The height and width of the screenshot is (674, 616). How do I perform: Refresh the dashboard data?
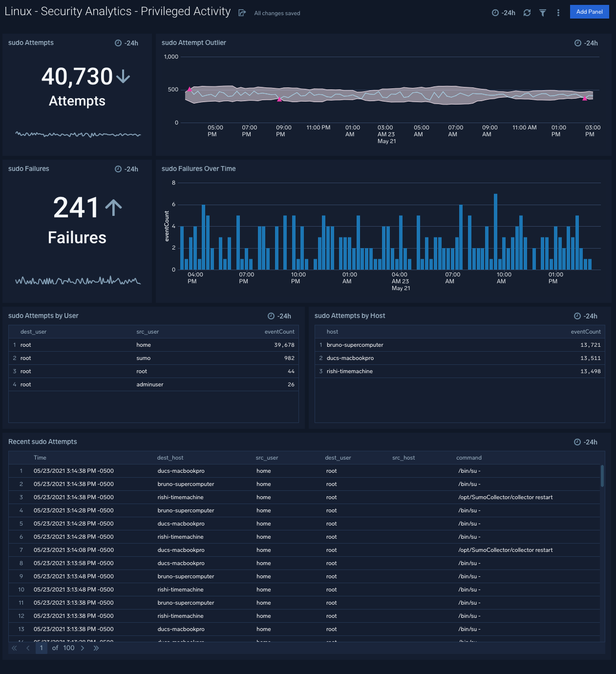[x=527, y=13]
